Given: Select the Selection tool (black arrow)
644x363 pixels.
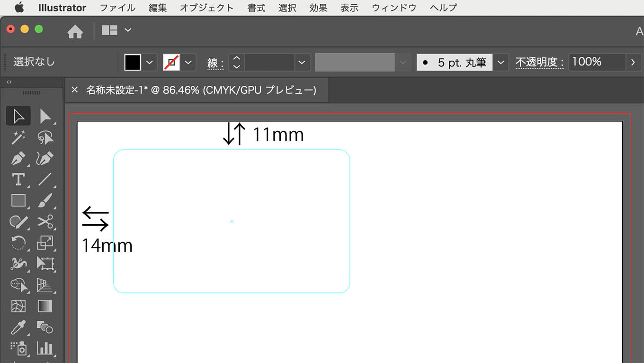Looking at the screenshot, I should tap(18, 116).
